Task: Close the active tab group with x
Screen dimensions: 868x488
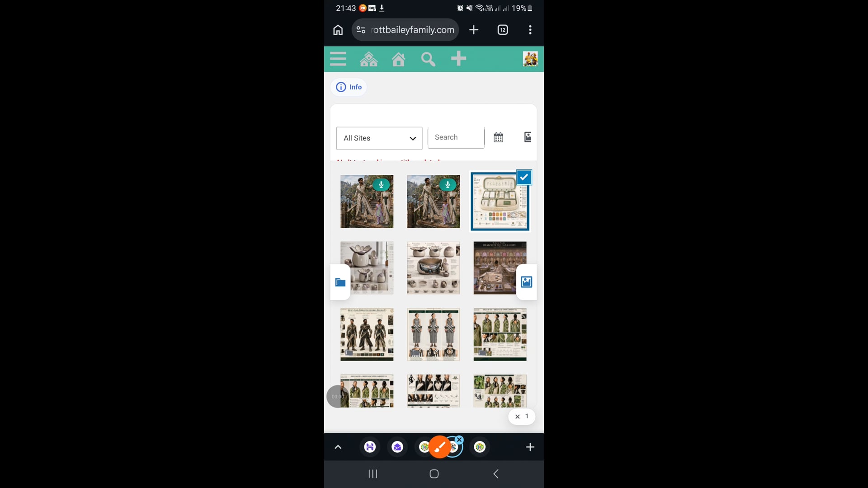Action: (x=459, y=440)
